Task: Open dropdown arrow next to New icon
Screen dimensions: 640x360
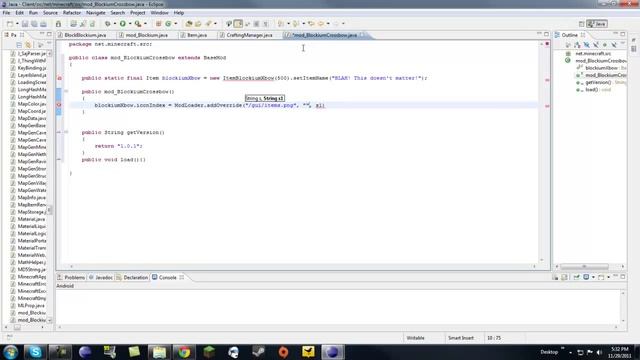Action: pos(17,24)
